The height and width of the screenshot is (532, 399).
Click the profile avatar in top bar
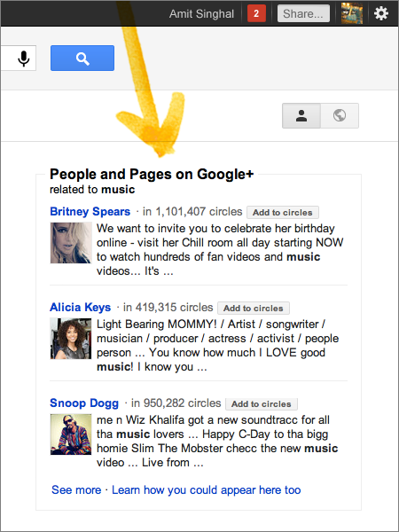352,13
